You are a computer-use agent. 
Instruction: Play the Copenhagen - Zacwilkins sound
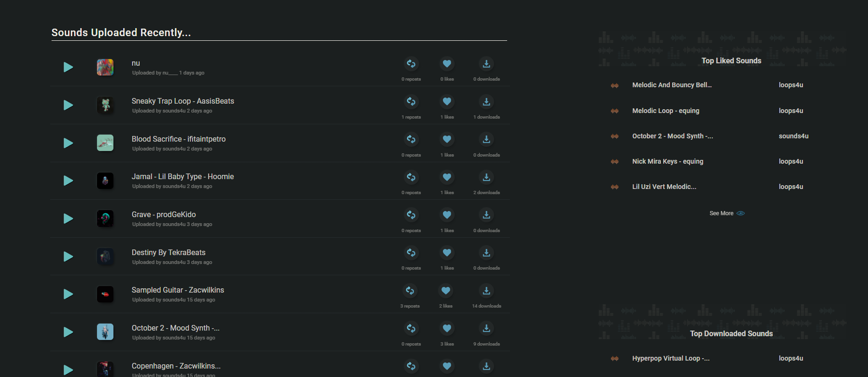[x=68, y=369]
